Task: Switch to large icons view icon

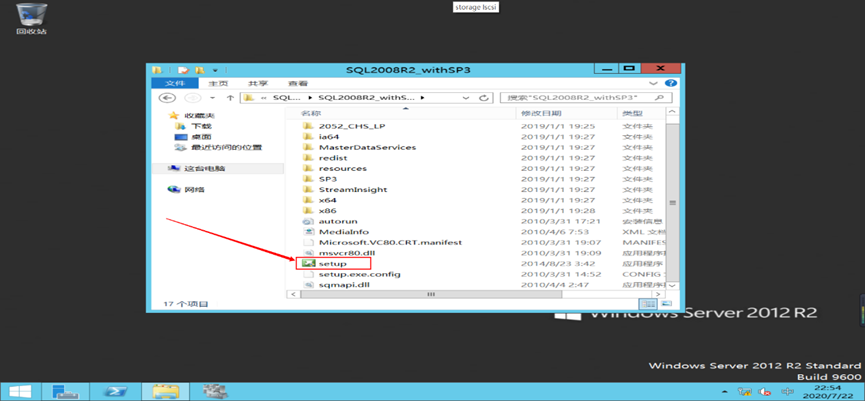Action: click(666, 304)
